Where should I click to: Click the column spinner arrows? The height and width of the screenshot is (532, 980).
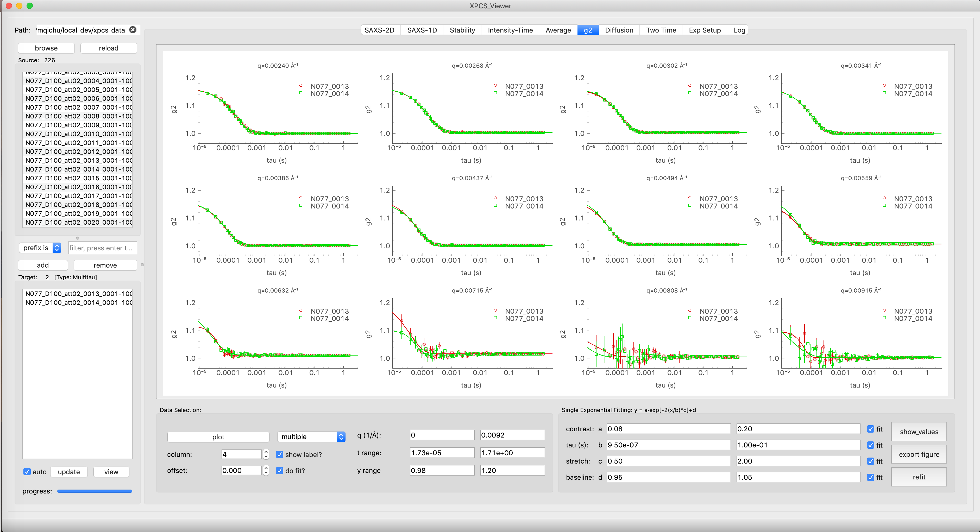click(266, 454)
